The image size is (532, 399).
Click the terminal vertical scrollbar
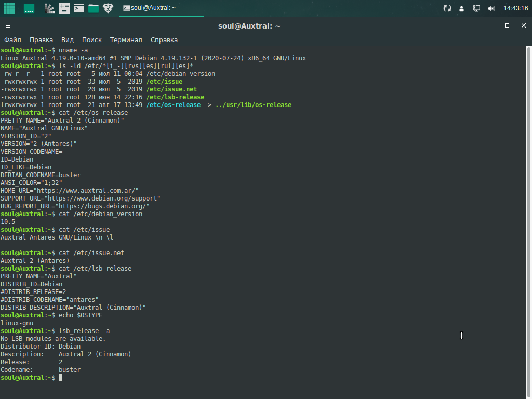(x=528, y=222)
